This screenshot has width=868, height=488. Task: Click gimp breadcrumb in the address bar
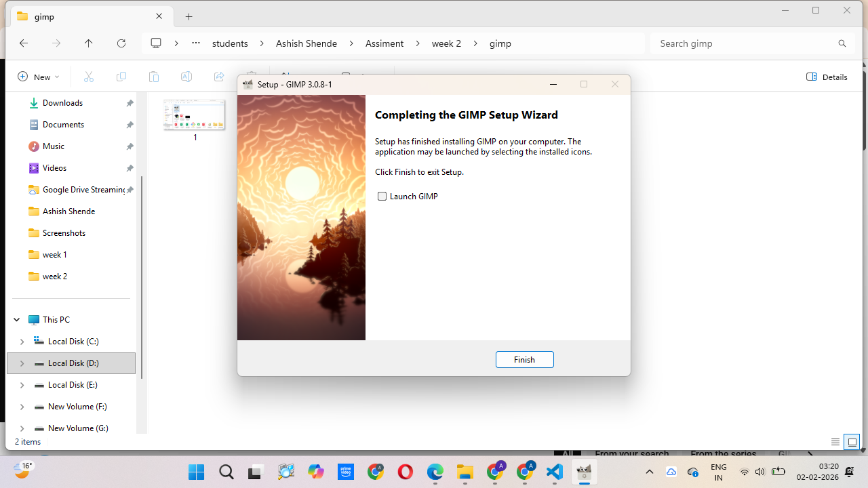point(500,43)
